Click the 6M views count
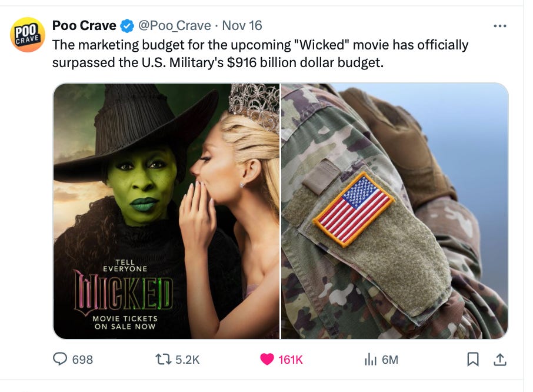Viewport: 533px width, 392px height. click(x=390, y=360)
